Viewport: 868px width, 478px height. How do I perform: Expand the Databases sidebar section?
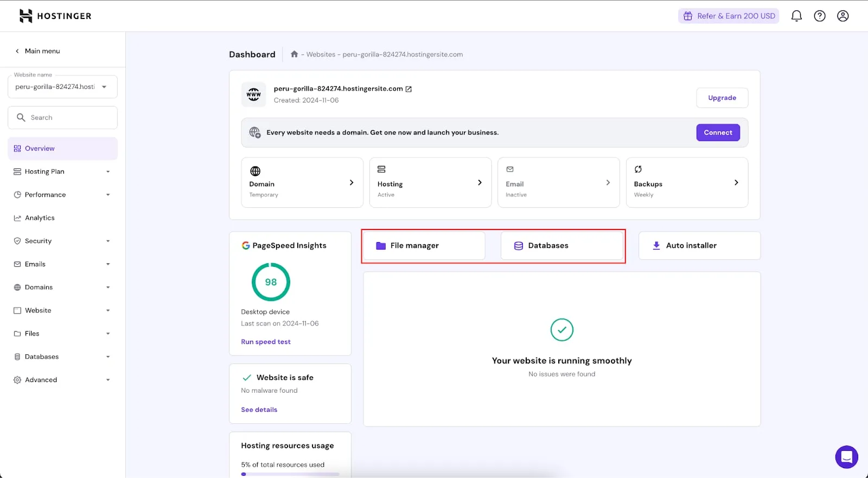click(108, 357)
